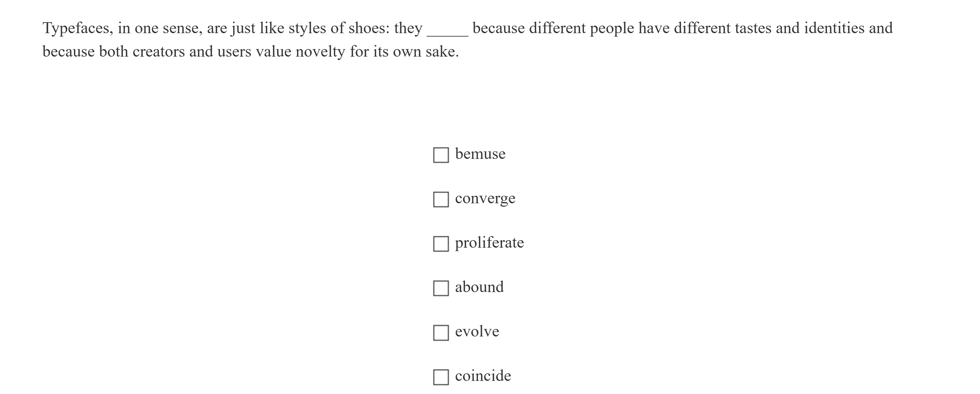Click the 'bemuse' answer label text
The height and width of the screenshot is (394, 980).
coord(480,154)
